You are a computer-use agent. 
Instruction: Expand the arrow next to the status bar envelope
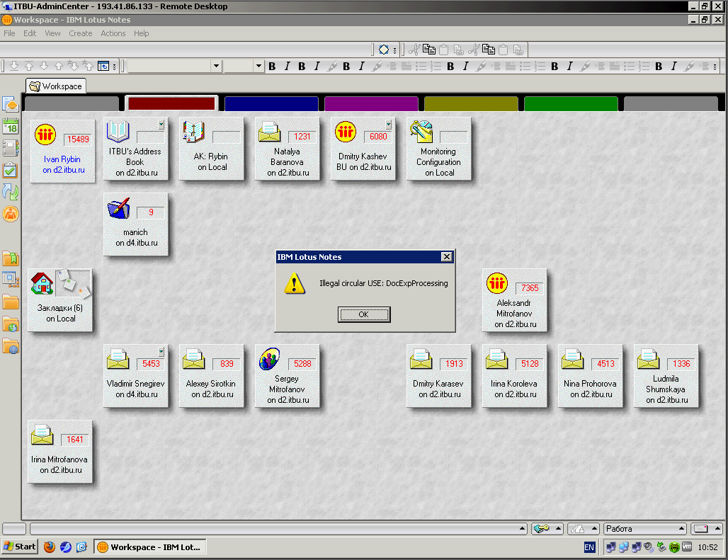(x=717, y=528)
